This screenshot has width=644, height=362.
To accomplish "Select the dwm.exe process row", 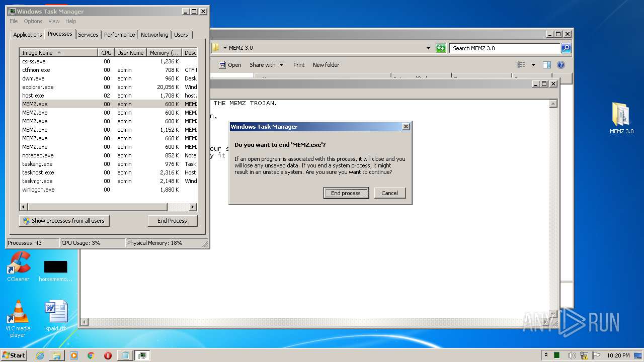I will (x=108, y=78).
